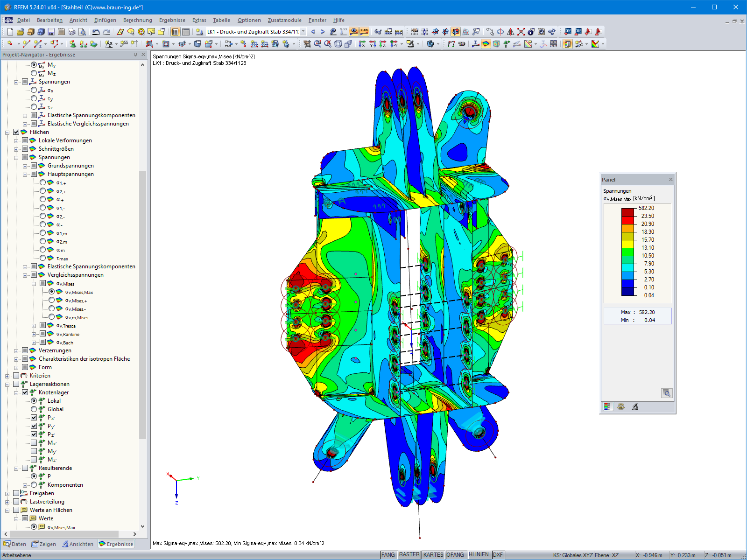Enable the Pz' support reaction checkbox

34,434
